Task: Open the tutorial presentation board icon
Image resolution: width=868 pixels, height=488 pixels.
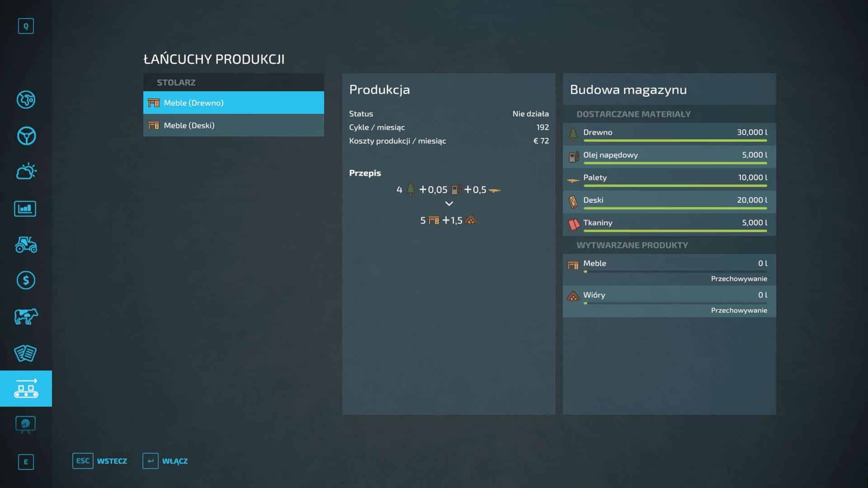Action: (x=25, y=424)
